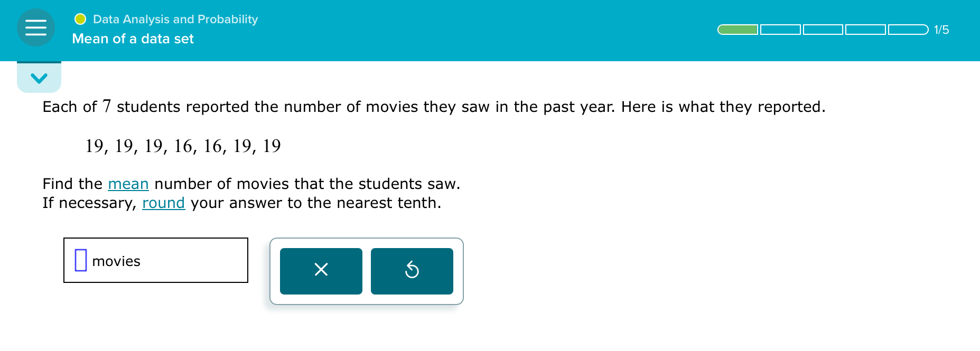
Task: Open the 'mean' definition link
Action: pos(128,184)
